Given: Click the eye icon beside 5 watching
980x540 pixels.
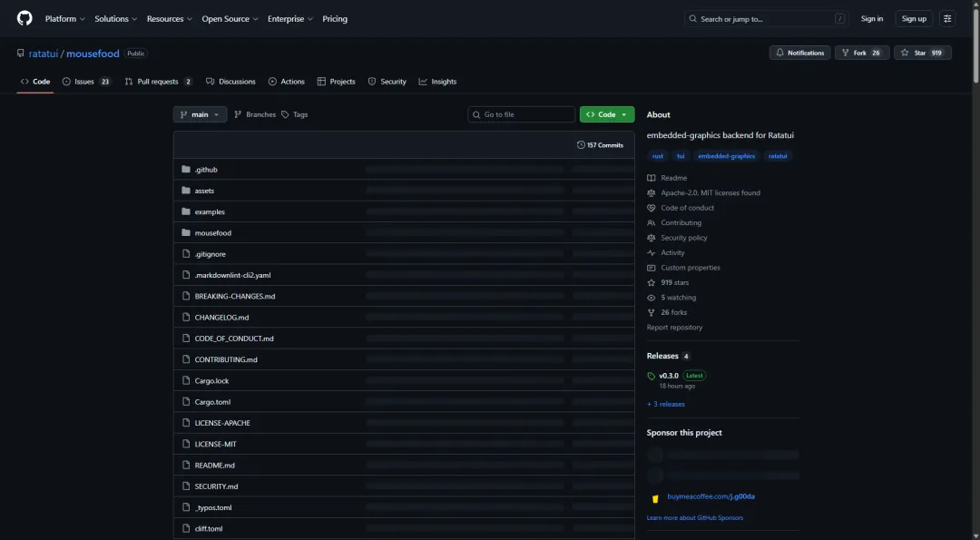Looking at the screenshot, I should click(652, 298).
